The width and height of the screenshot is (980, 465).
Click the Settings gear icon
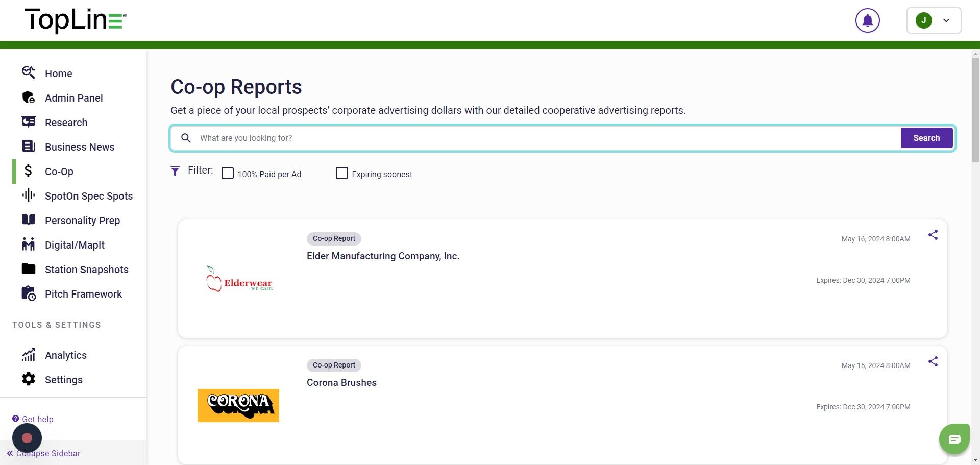point(29,379)
